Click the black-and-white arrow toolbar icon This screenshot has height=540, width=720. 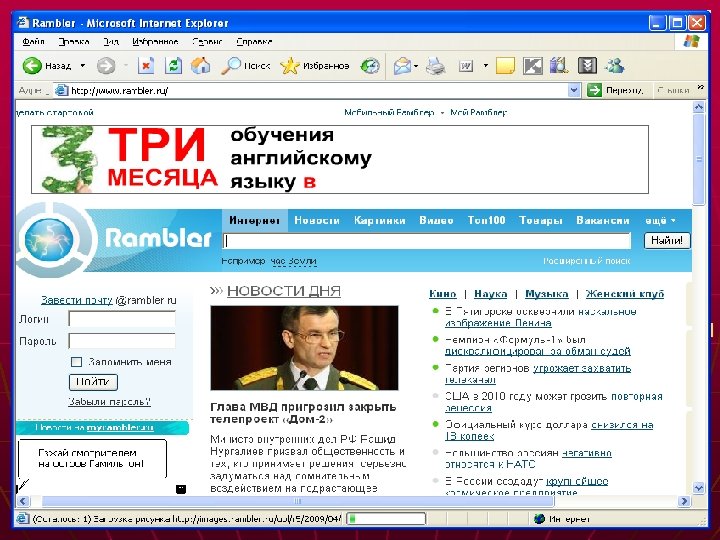click(533, 66)
